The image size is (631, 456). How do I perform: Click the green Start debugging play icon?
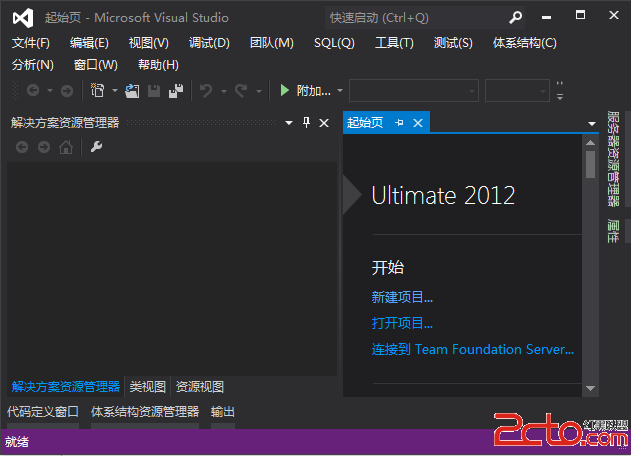(285, 90)
